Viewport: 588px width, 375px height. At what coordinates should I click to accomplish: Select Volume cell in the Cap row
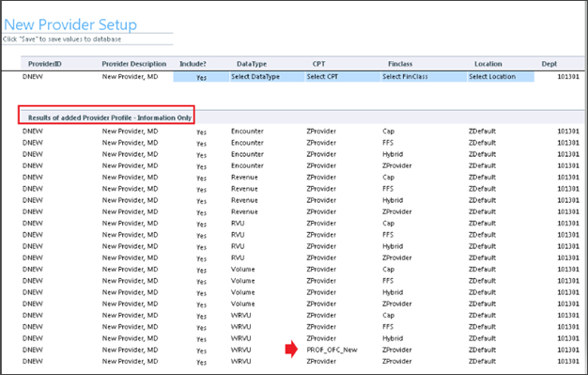click(243, 269)
